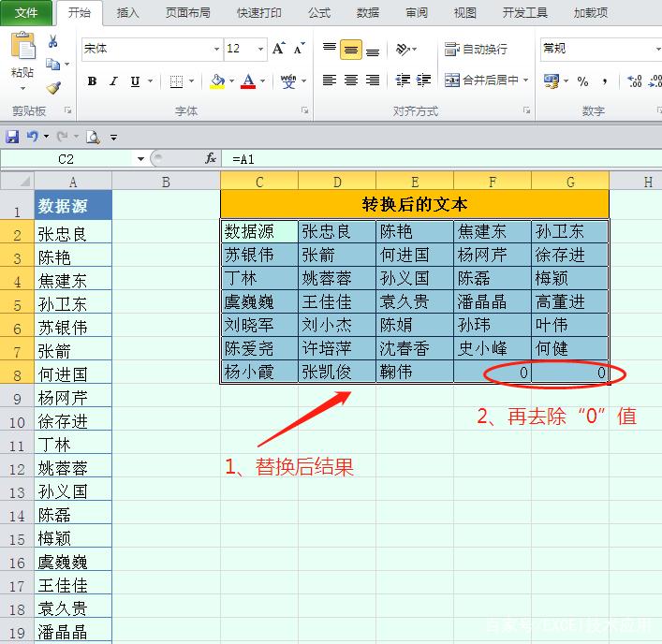The image size is (662, 644).
Task: Click the Copy icon
Action: [52, 65]
